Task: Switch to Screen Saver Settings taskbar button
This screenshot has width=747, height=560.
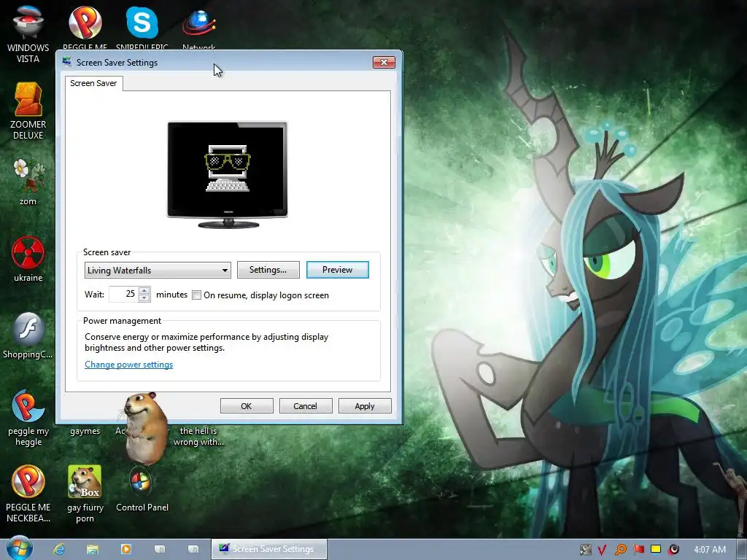Action: pos(269,549)
